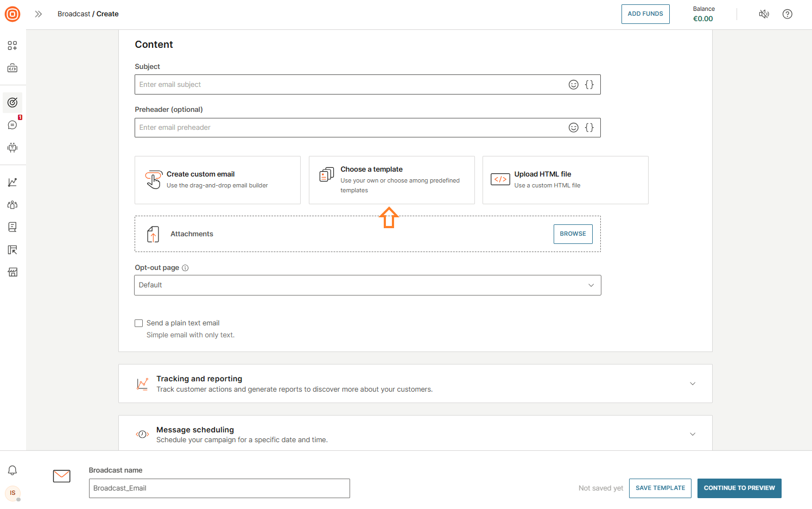The height and width of the screenshot is (509, 812).
Task: Open the conversations chat icon with badge
Action: click(x=12, y=125)
